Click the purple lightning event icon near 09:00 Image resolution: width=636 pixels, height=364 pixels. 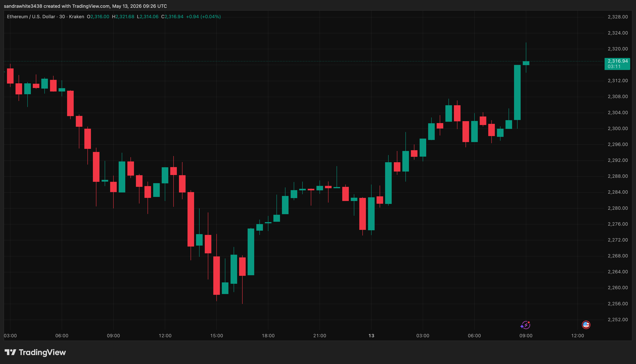coord(525,325)
